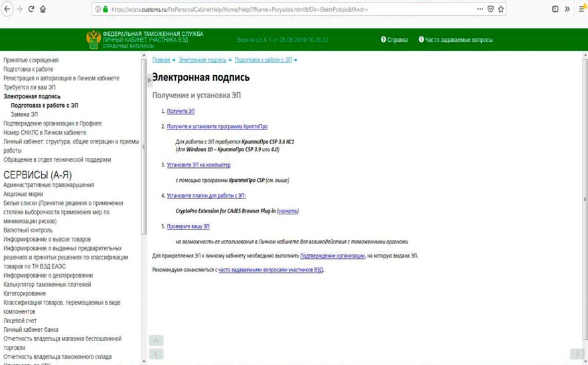The width and height of the screenshot is (588, 365).
Task: Open the 'Получите ЭП' link
Action: (x=181, y=111)
